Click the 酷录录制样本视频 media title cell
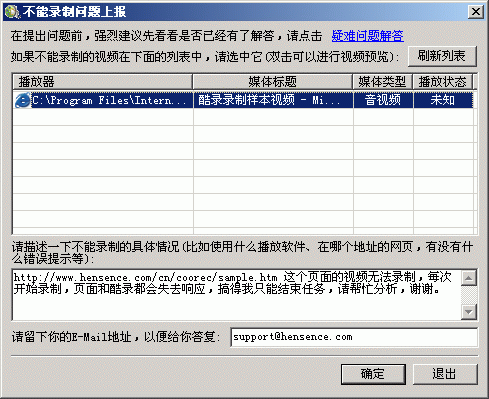 point(273,100)
